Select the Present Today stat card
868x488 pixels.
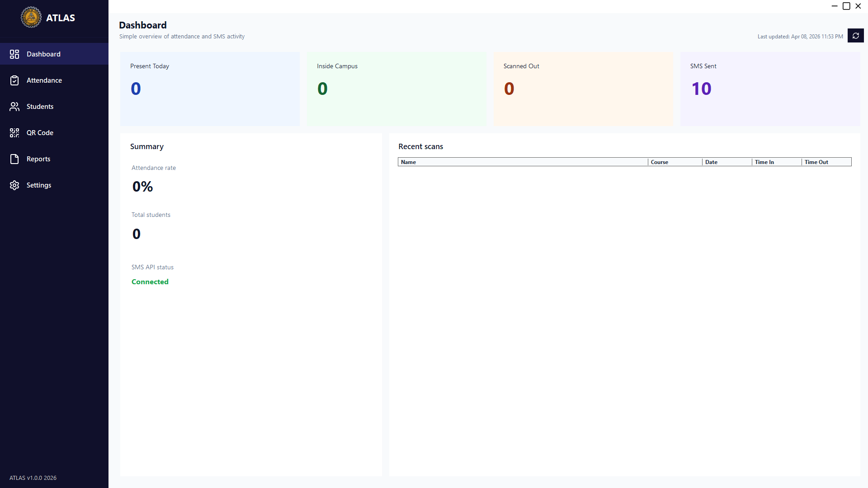(x=210, y=89)
